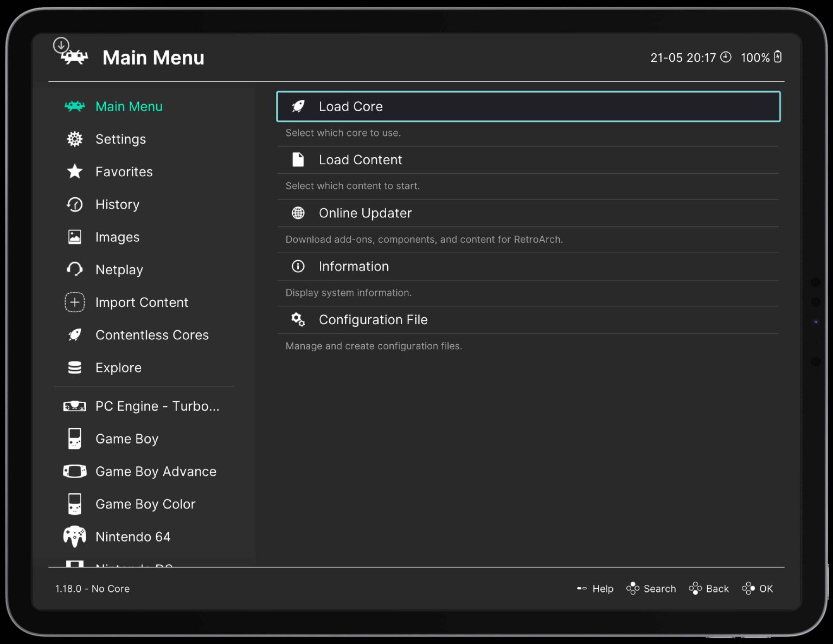Click the battery indicator showing 100%
Image resolution: width=833 pixels, height=644 pixels.
[761, 57]
